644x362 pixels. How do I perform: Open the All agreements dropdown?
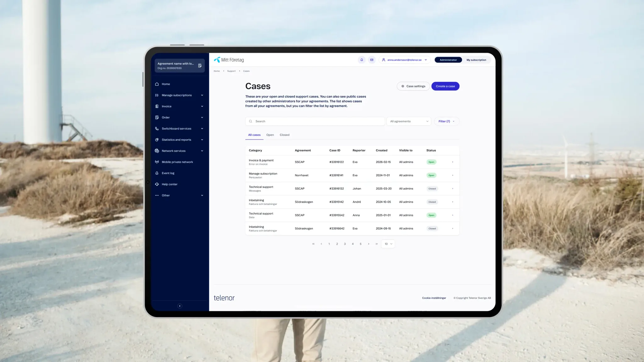(409, 121)
